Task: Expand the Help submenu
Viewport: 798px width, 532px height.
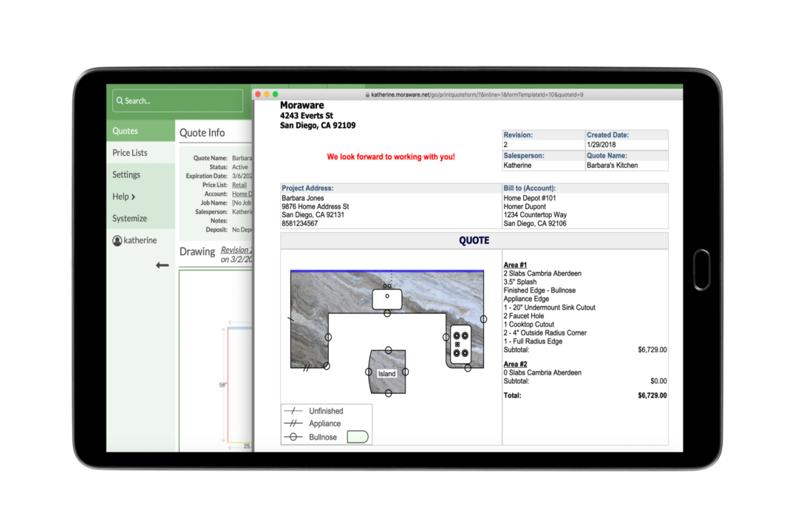Action: point(140,197)
